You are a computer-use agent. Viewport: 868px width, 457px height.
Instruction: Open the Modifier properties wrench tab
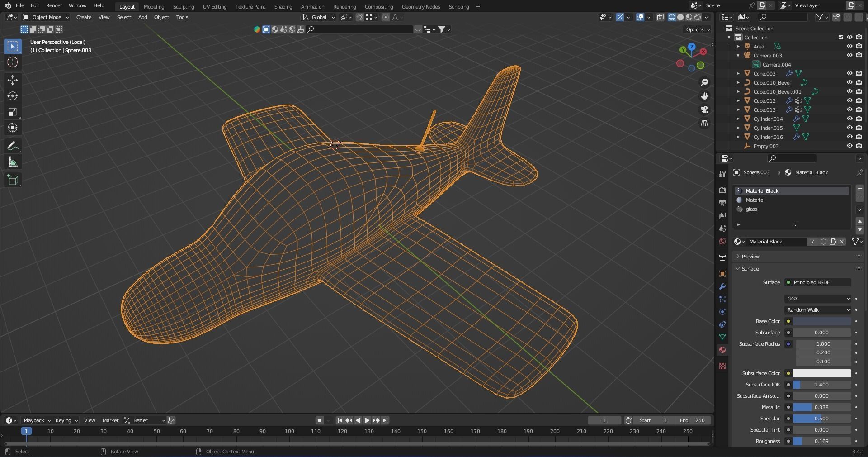point(722,286)
